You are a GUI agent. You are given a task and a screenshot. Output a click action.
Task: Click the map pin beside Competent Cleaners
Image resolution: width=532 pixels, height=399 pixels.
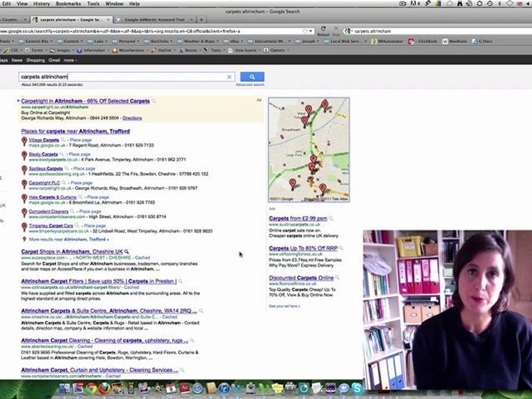24,213
